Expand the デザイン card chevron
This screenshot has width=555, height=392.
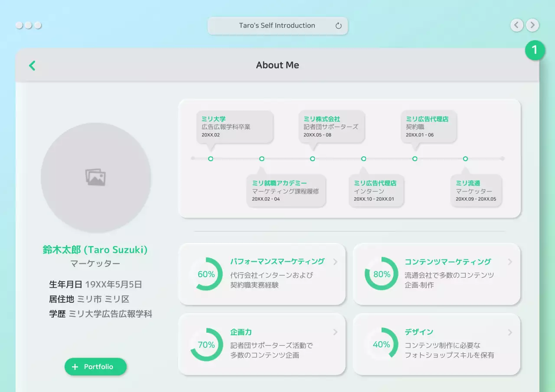coord(510,332)
